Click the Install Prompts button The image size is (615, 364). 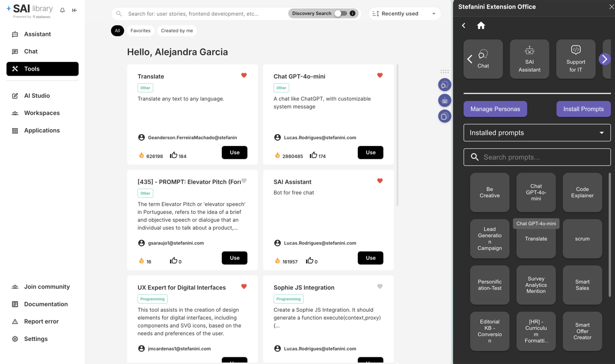click(x=584, y=109)
